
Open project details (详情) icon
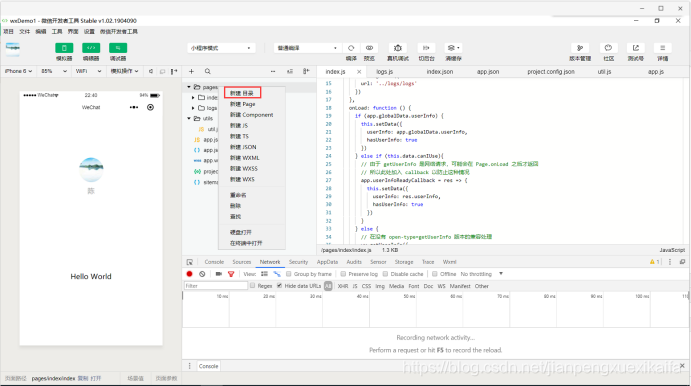(662, 48)
